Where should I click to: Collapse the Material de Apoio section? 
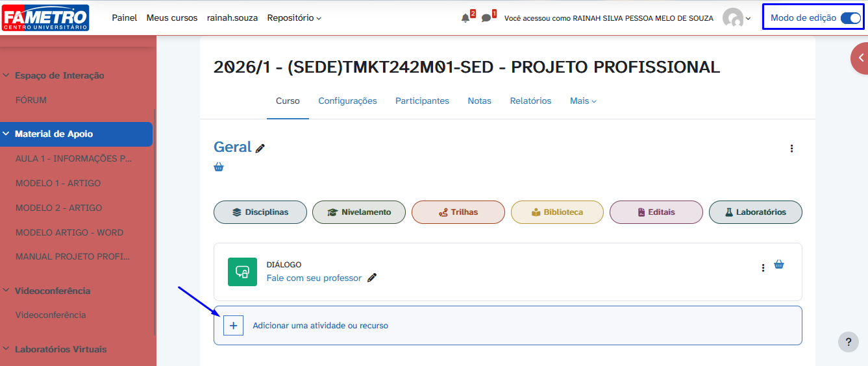coord(6,134)
